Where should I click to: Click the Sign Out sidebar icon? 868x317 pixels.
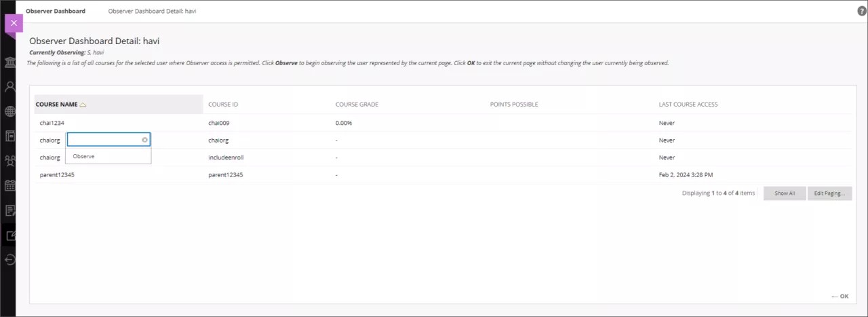click(10, 260)
